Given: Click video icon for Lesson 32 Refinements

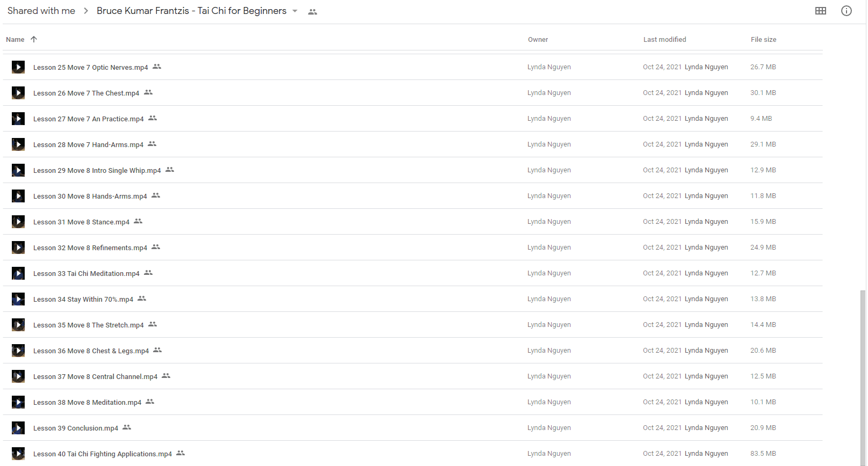Looking at the screenshot, I should coord(18,247).
